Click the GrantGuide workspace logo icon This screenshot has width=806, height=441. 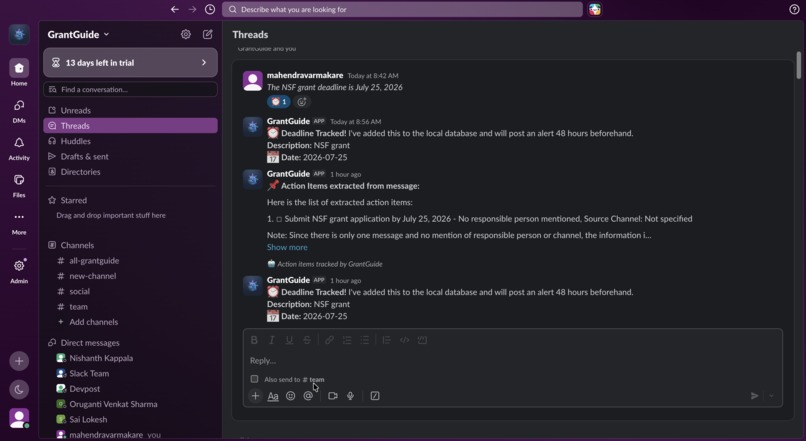pos(19,34)
